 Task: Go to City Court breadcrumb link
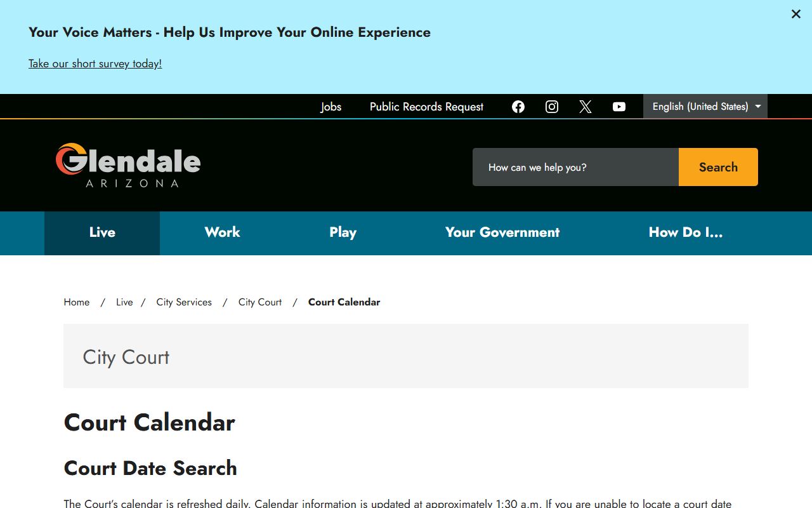pyautogui.click(x=260, y=302)
